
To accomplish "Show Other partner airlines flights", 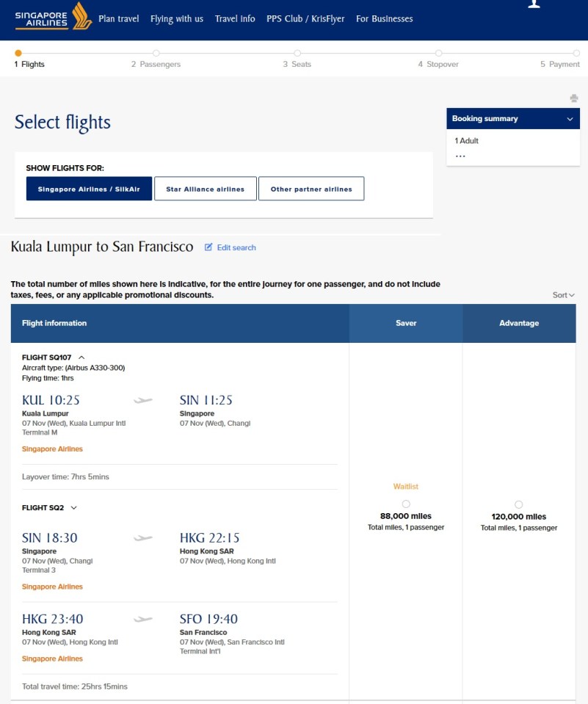I will pos(311,189).
